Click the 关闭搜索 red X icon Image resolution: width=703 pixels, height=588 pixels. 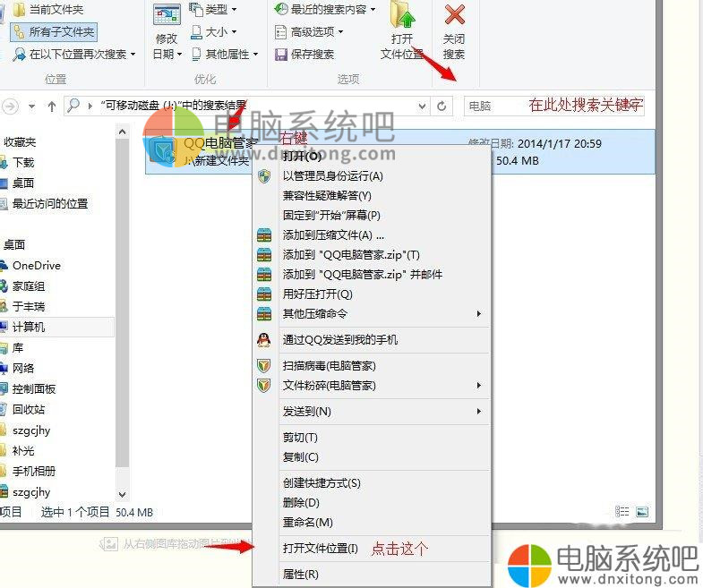click(x=454, y=14)
